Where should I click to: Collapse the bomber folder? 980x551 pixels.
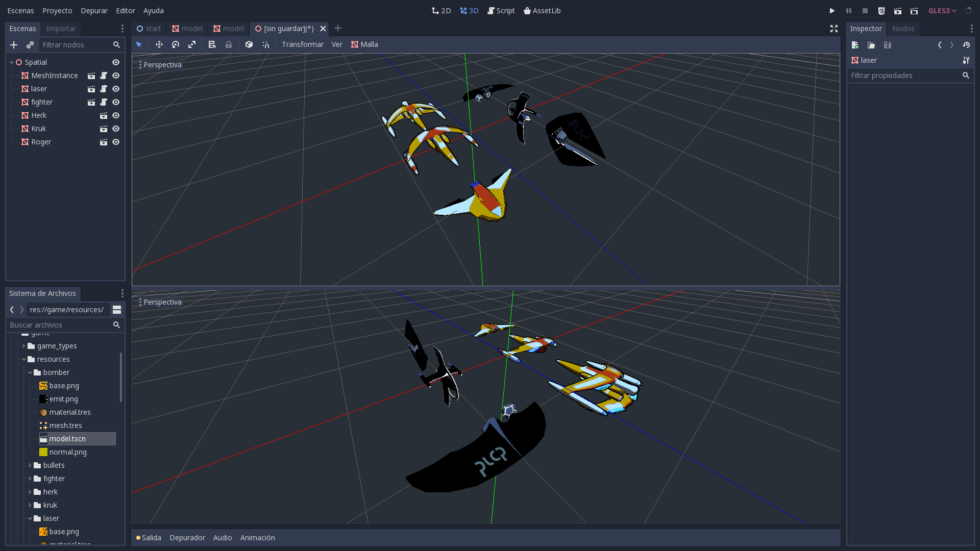click(30, 372)
